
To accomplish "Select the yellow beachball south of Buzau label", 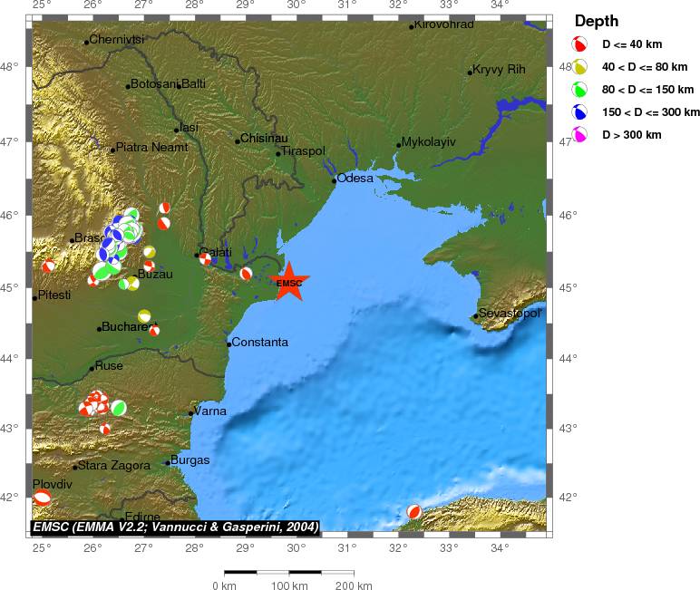I will (132, 283).
